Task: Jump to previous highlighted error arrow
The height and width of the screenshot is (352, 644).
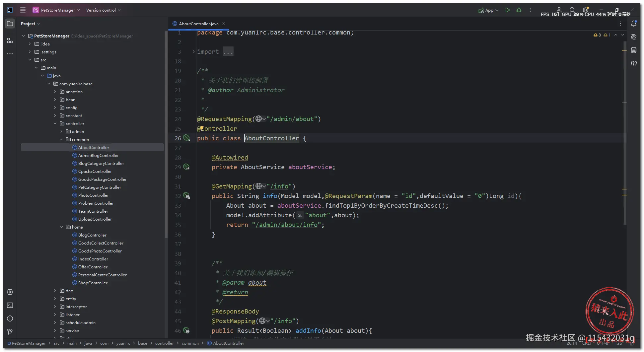Action: [616, 35]
